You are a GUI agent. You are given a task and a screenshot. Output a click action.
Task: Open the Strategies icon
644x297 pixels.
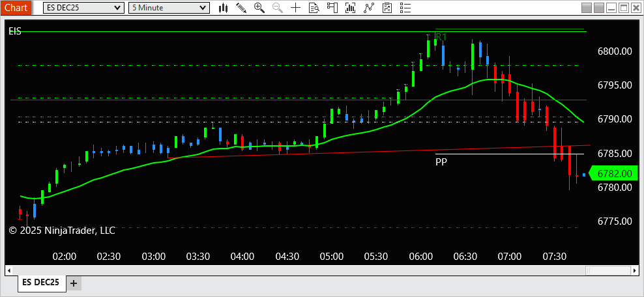point(387,7)
